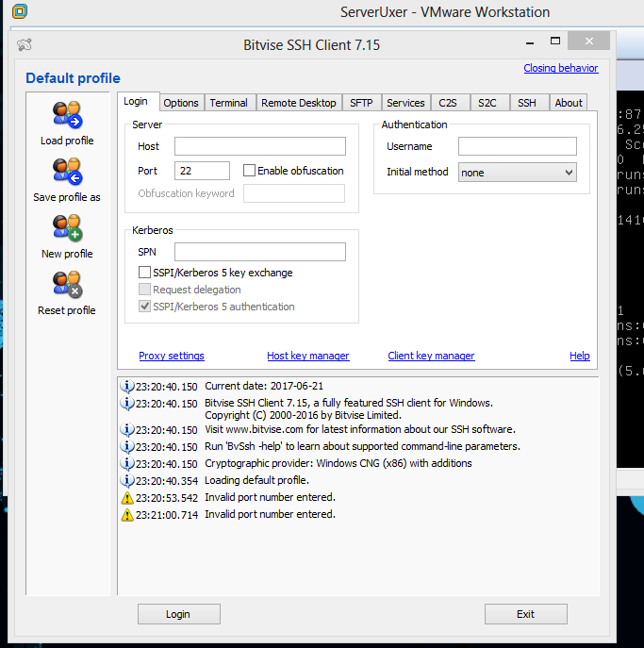Select 'Current date: 2017-06-21' log line
Viewport: 644px width, 648px height.
[x=264, y=386]
